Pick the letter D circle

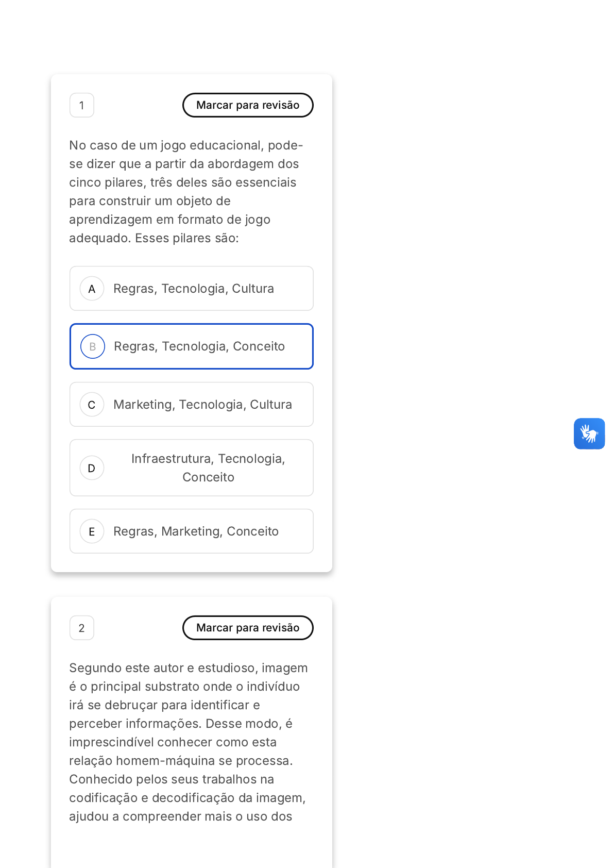pyautogui.click(x=92, y=468)
